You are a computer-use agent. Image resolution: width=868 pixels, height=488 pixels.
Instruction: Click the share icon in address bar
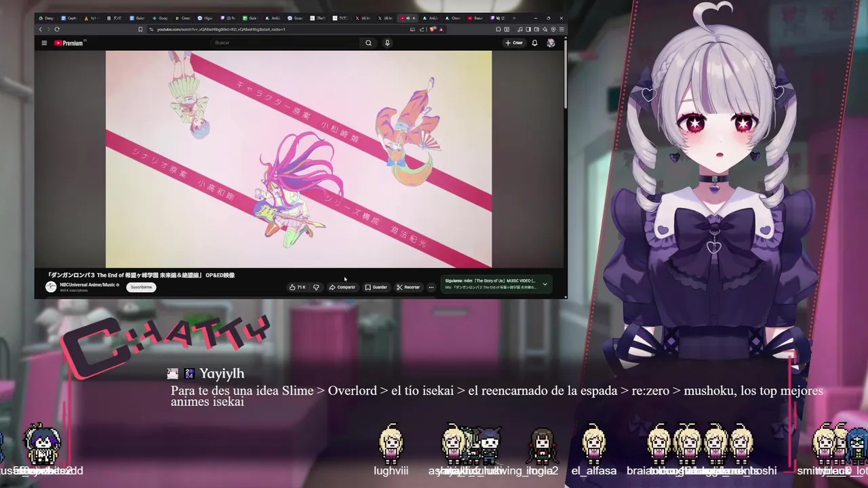pos(422,29)
